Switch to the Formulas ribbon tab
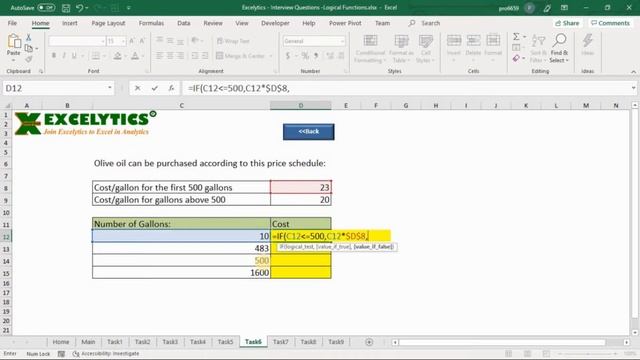640x360 pixels. [151, 23]
